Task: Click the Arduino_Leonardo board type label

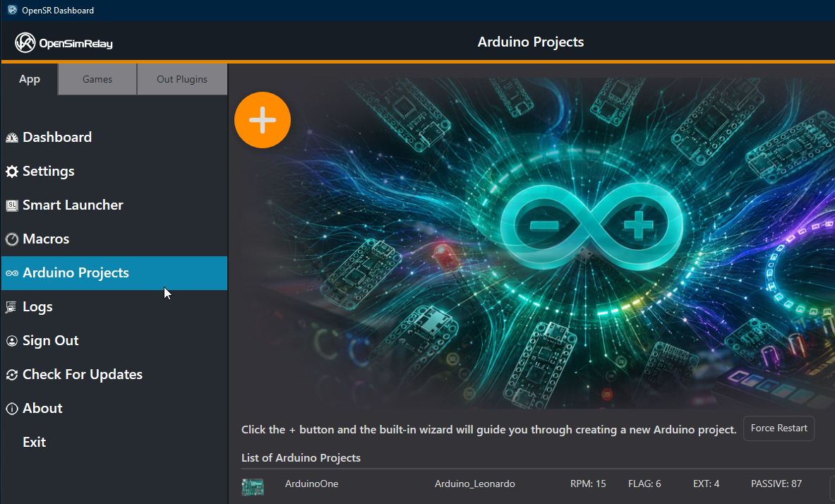Action: (474, 484)
